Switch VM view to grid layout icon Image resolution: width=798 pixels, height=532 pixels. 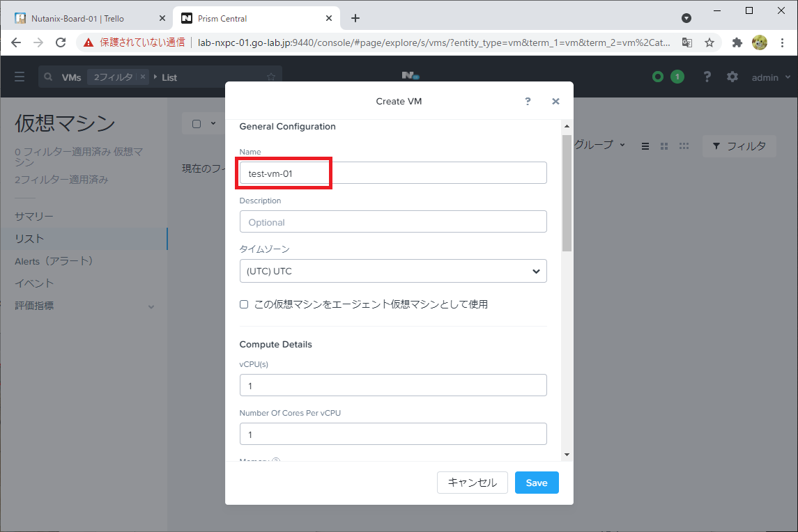click(x=663, y=146)
